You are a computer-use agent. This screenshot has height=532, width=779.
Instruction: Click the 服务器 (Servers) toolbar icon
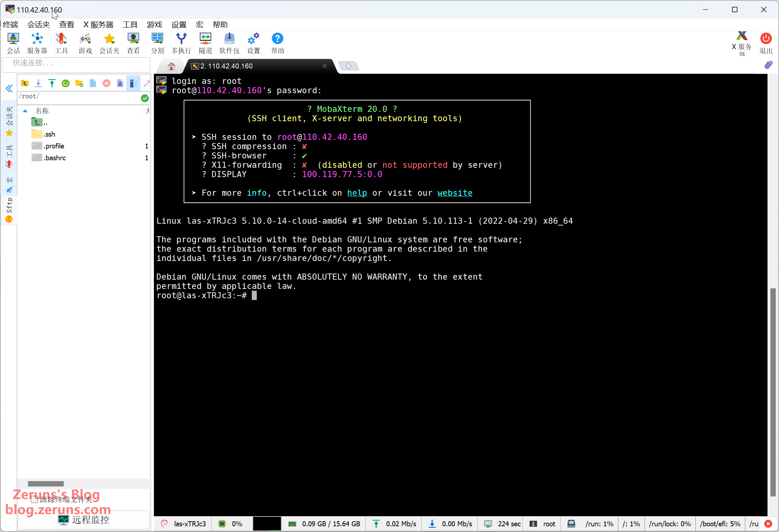(37, 43)
